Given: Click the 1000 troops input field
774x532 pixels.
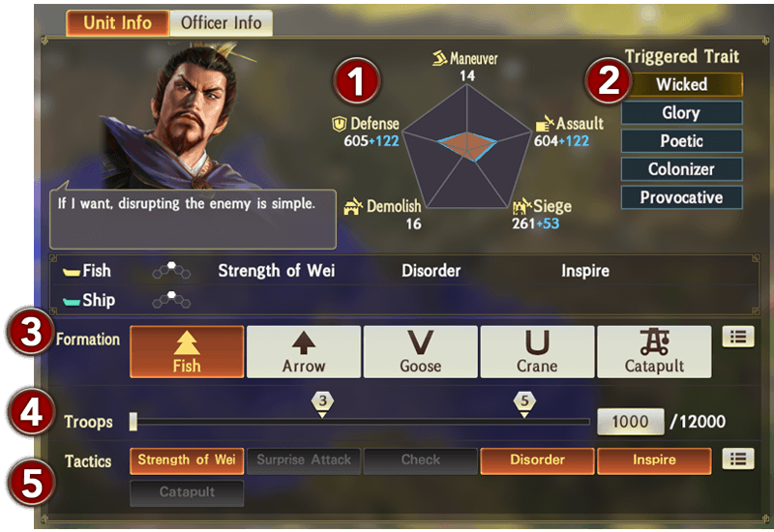Looking at the screenshot, I should (631, 422).
